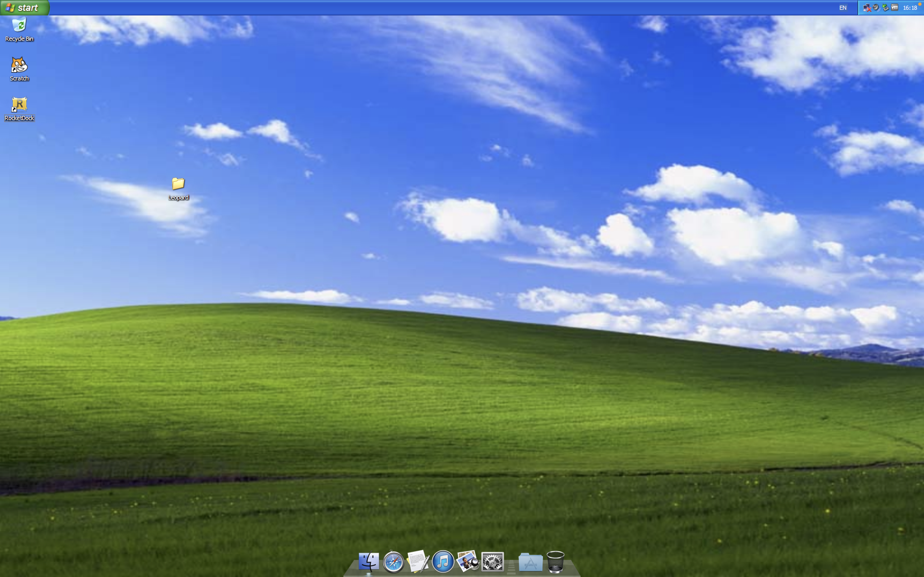
Task: Click the VMware tray icon
Action: coord(895,8)
